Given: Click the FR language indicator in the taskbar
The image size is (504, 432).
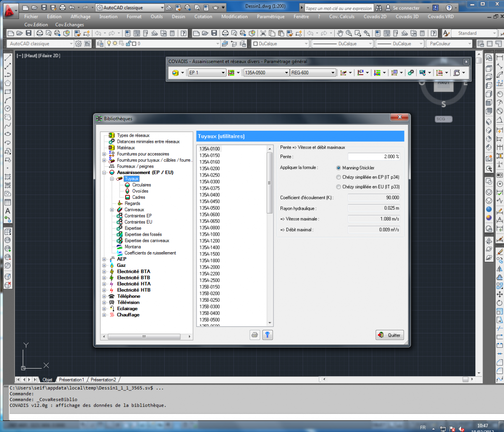Looking at the screenshot, I should coord(423,427).
